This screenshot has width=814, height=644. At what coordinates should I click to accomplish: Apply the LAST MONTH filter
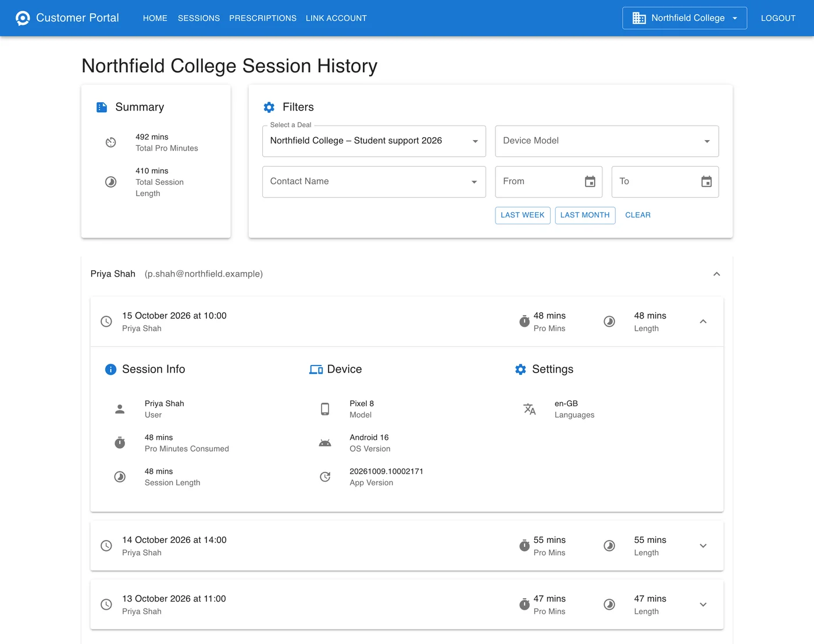585,215
